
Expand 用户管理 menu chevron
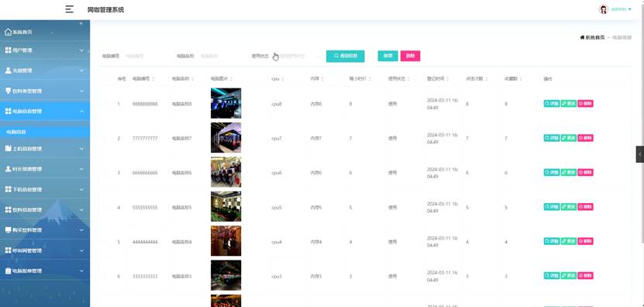pos(81,50)
